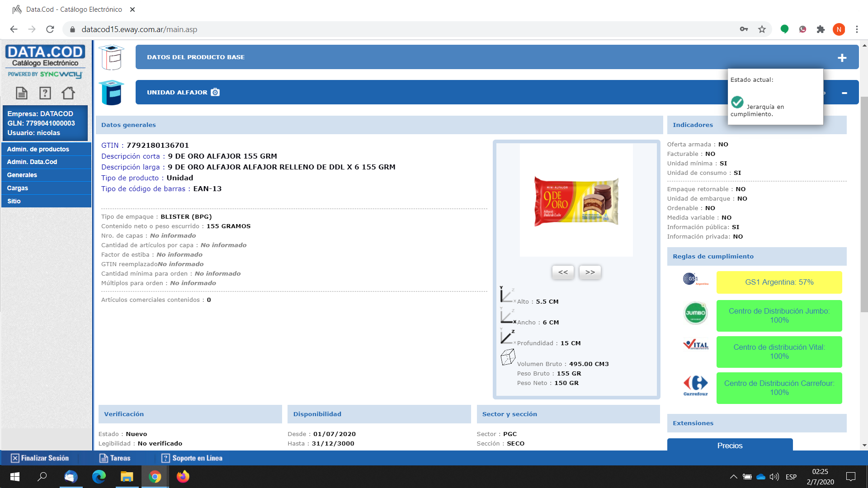Show next product image
Screen dimensions: 868x488
[x=590, y=272]
